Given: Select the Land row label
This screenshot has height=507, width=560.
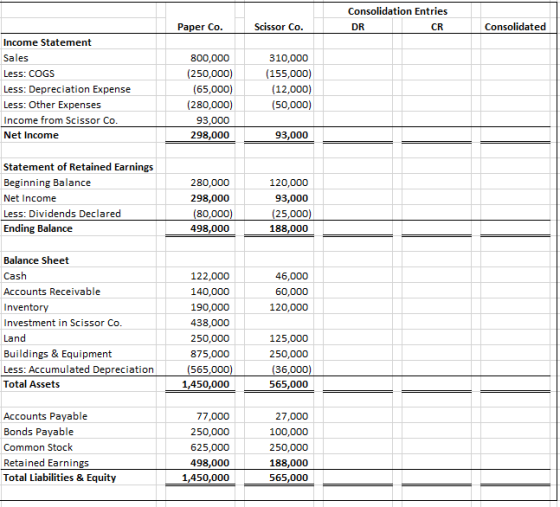Looking at the screenshot, I should (15, 338).
